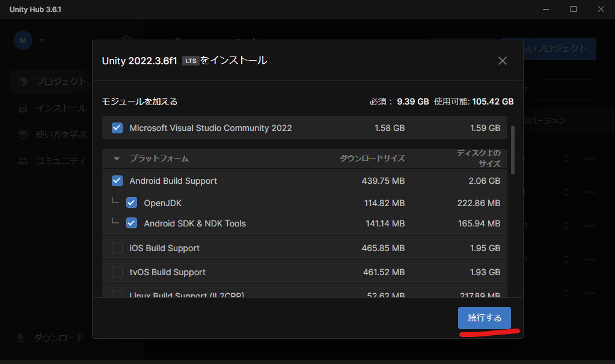Uncheck the OpenJDK sub-module
Image resolution: width=615 pixels, height=364 pixels.
pos(132,203)
